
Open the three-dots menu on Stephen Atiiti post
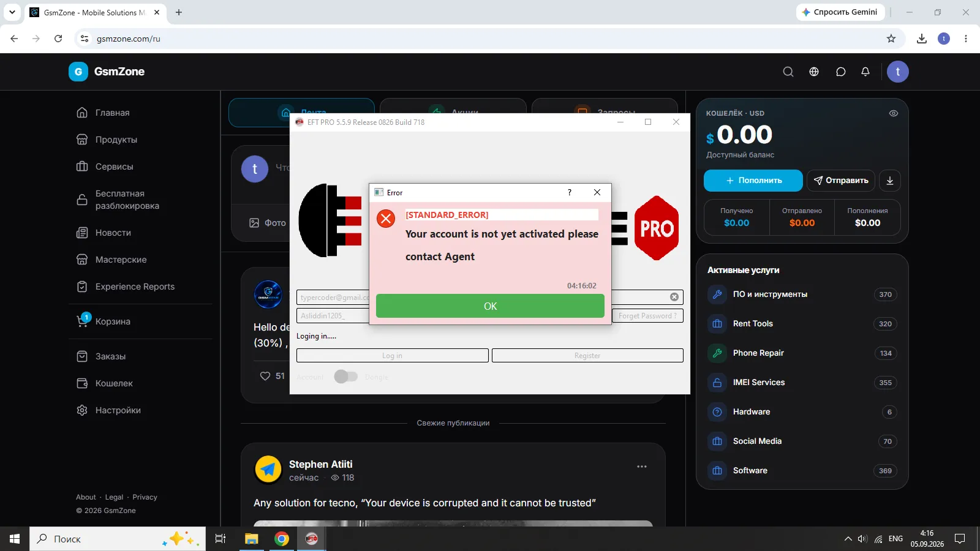pos(642,467)
